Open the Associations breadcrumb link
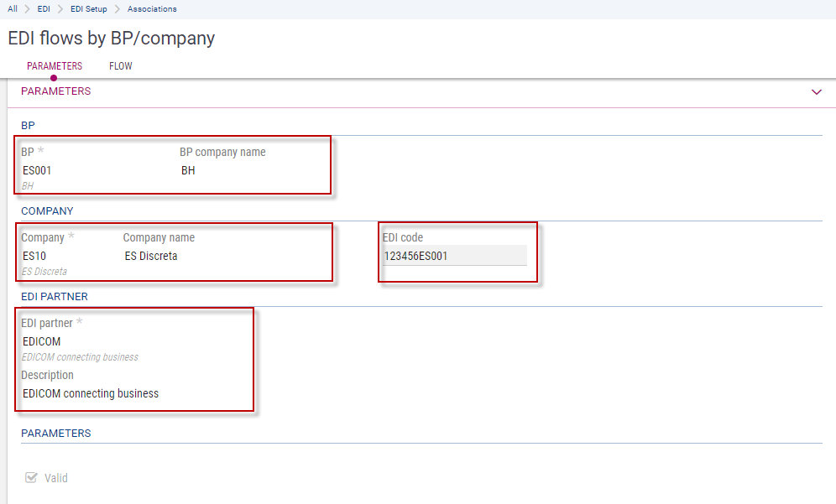The image size is (836, 504). coord(152,9)
